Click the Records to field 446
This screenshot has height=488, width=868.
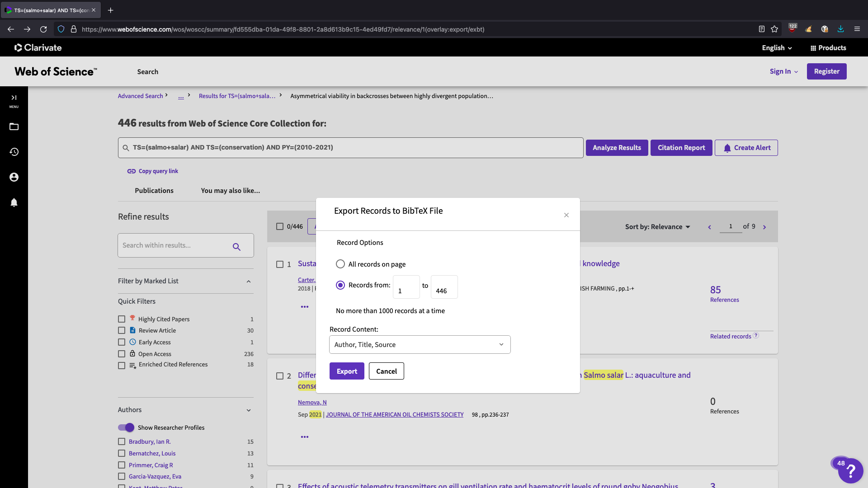(x=444, y=288)
